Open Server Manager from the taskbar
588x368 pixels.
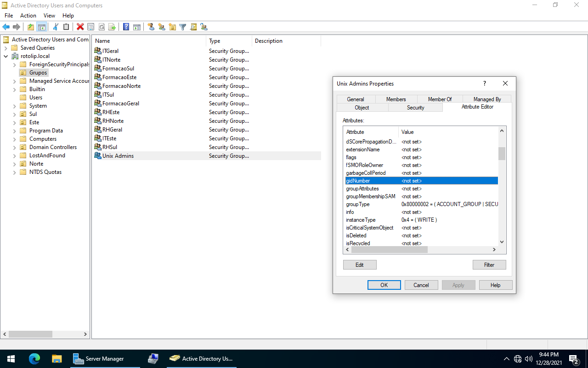[x=105, y=358]
